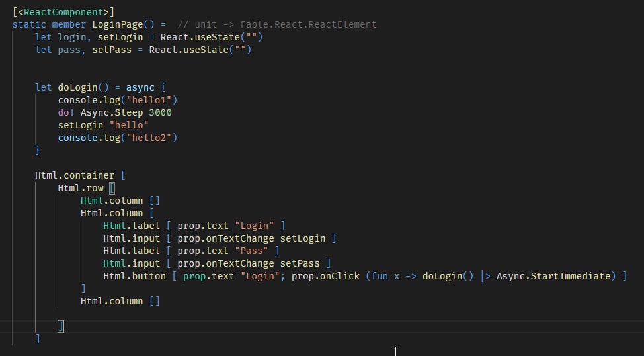The height and width of the screenshot is (356, 644).
Task: Click setLogin in the first useState line
Action: 120,37
